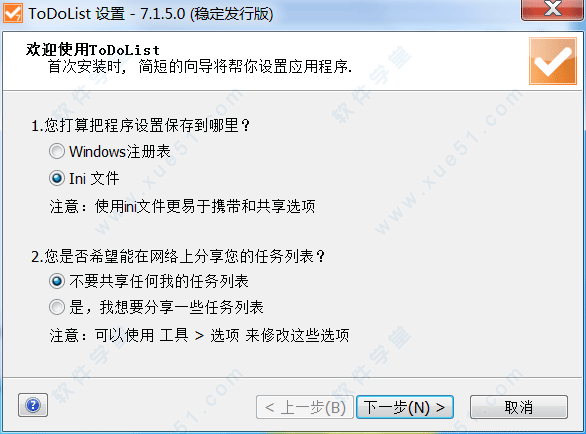Click the 欢迎使用ToDoList heading

point(93,49)
